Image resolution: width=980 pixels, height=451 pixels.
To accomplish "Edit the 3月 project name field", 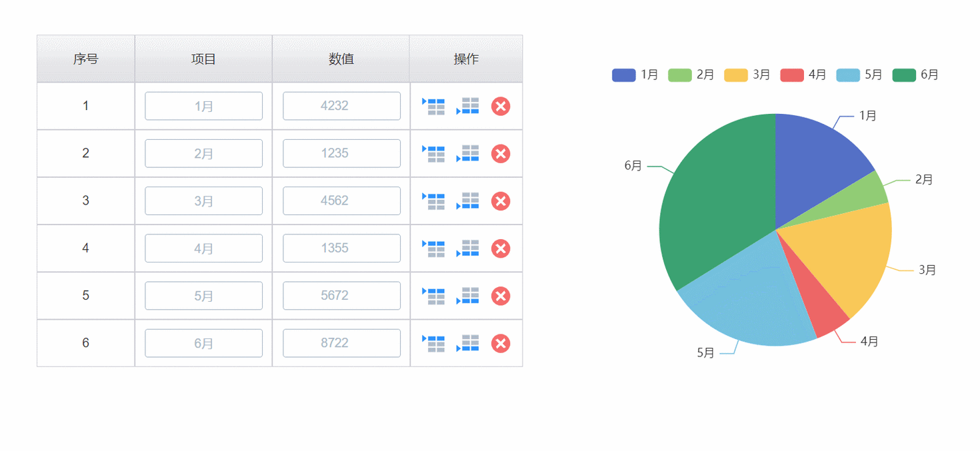I will pos(203,201).
